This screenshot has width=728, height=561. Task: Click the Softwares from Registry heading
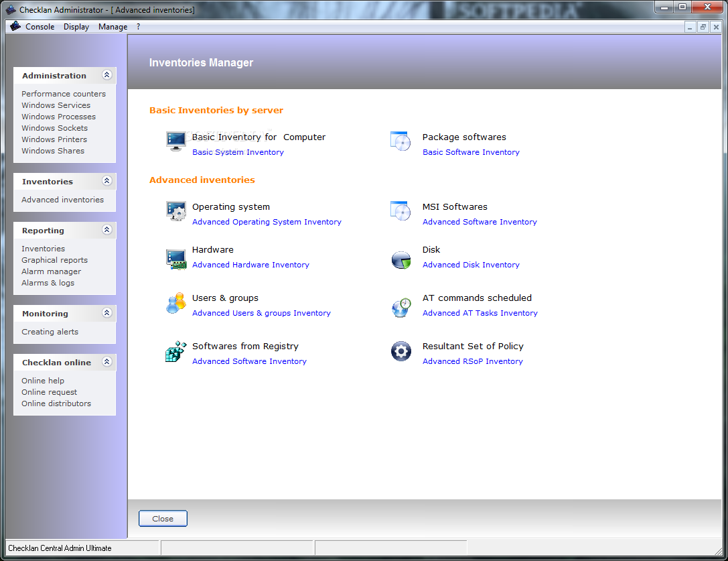coord(245,347)
